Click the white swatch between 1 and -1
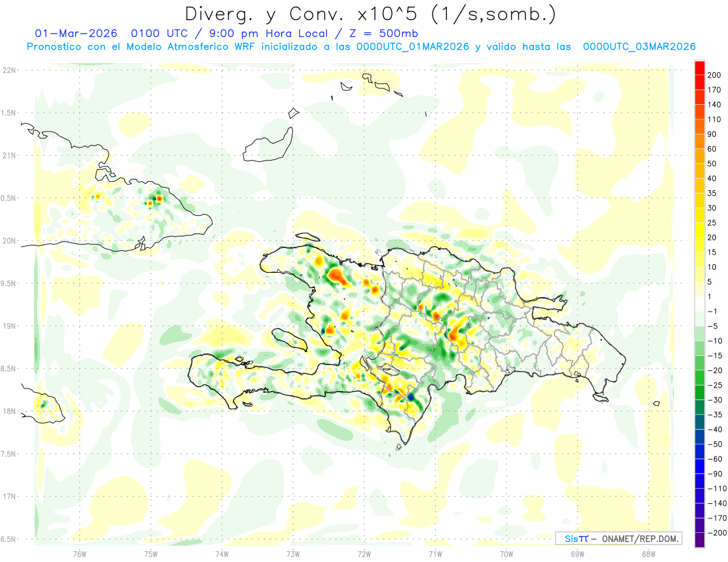Screen dimensions: 728x562 pyautogui.click(x=699, y=304)
